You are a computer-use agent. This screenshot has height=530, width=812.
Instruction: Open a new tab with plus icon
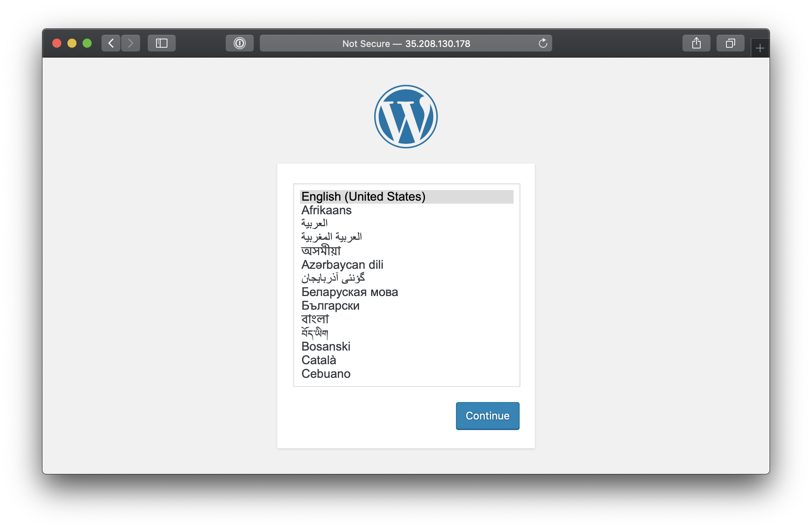click(760, 48)
